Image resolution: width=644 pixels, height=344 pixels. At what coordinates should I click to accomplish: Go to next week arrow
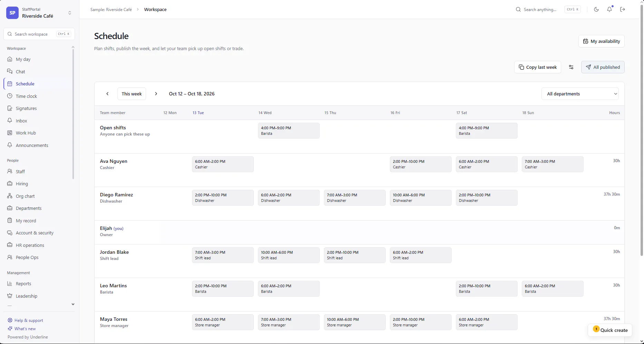156,94
